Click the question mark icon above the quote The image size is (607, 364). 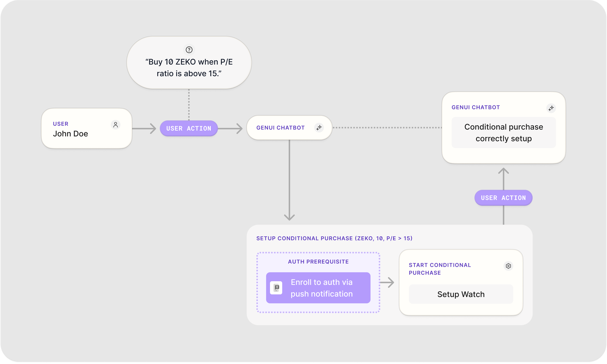(189, 50)
